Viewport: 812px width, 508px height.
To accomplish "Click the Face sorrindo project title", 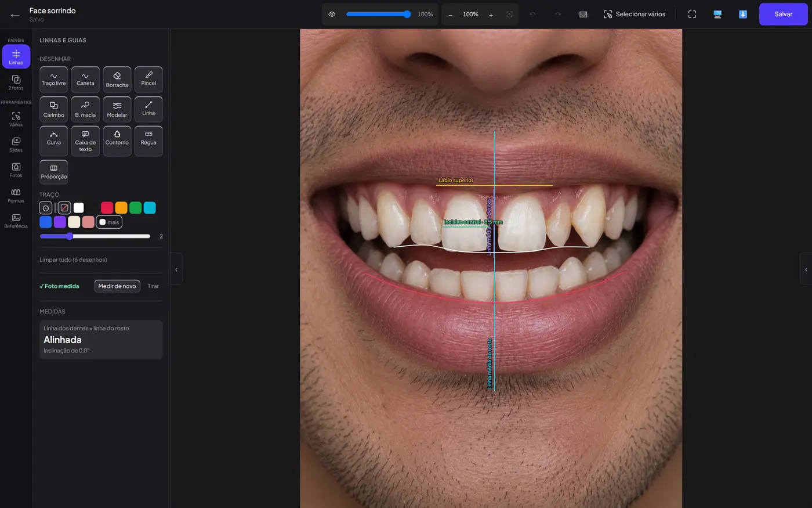I will coord(53,10).
